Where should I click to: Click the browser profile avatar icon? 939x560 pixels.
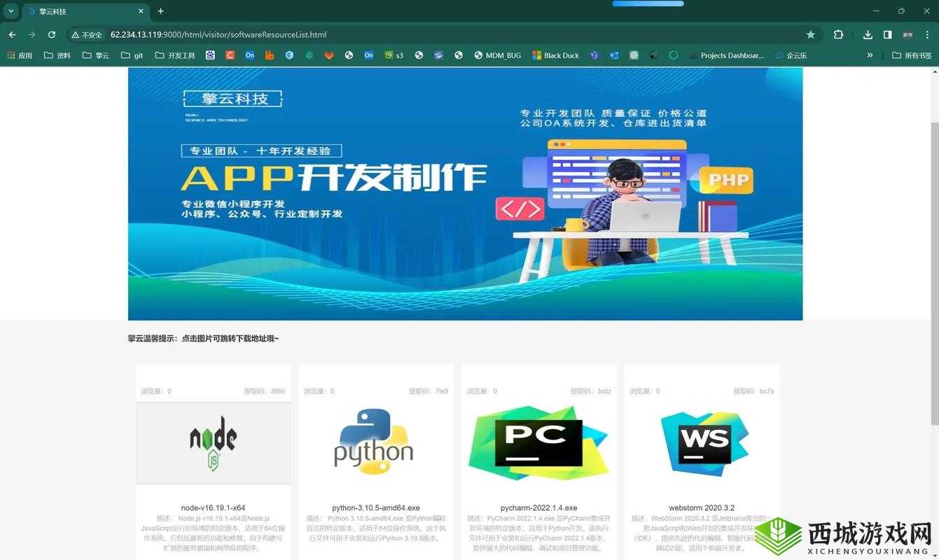pos(907,34)
